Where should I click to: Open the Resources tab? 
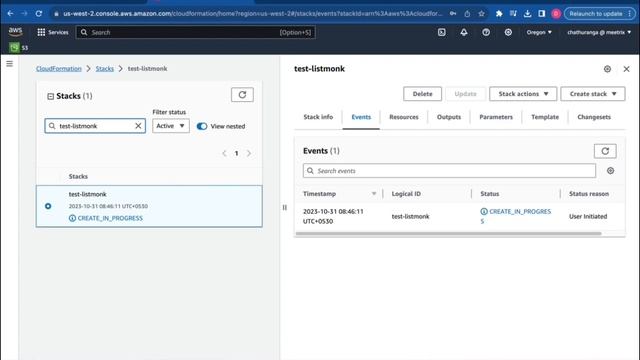pos(404,117)
